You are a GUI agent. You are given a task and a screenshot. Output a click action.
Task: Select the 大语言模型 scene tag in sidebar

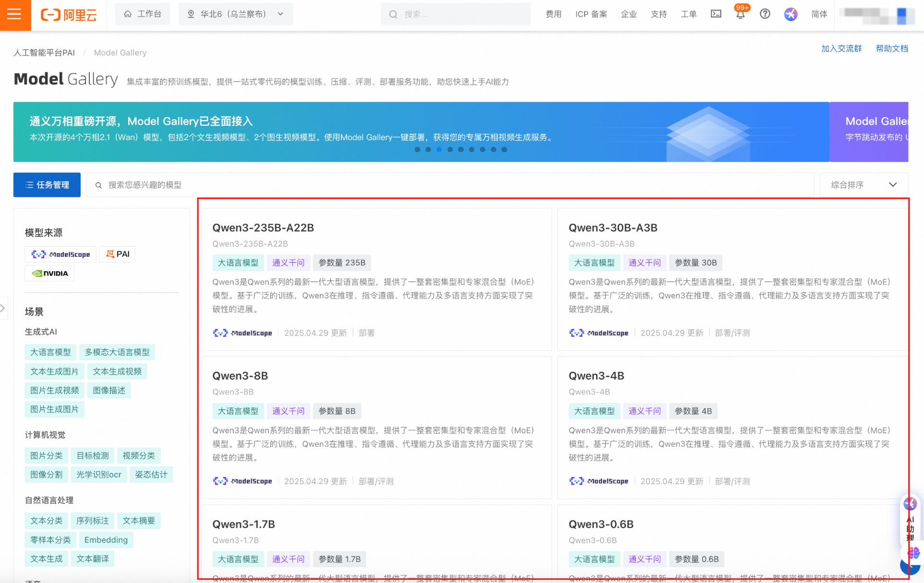click(50, 352)
